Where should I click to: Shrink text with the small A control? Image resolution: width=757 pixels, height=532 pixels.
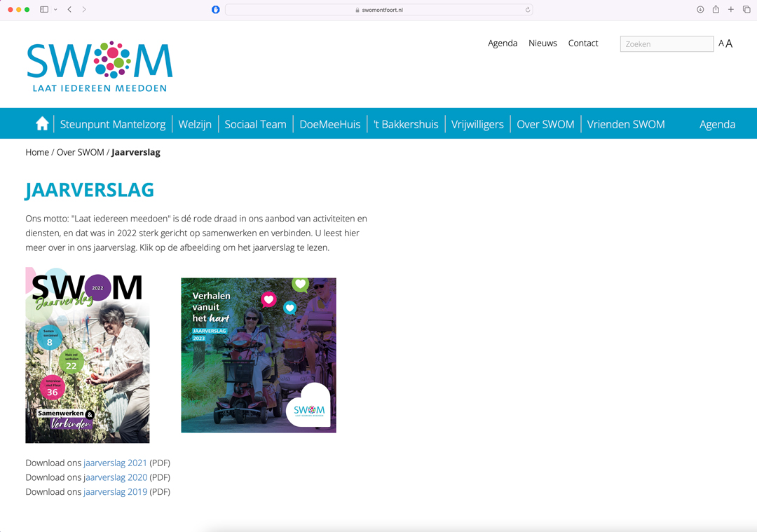pos(721,43)
